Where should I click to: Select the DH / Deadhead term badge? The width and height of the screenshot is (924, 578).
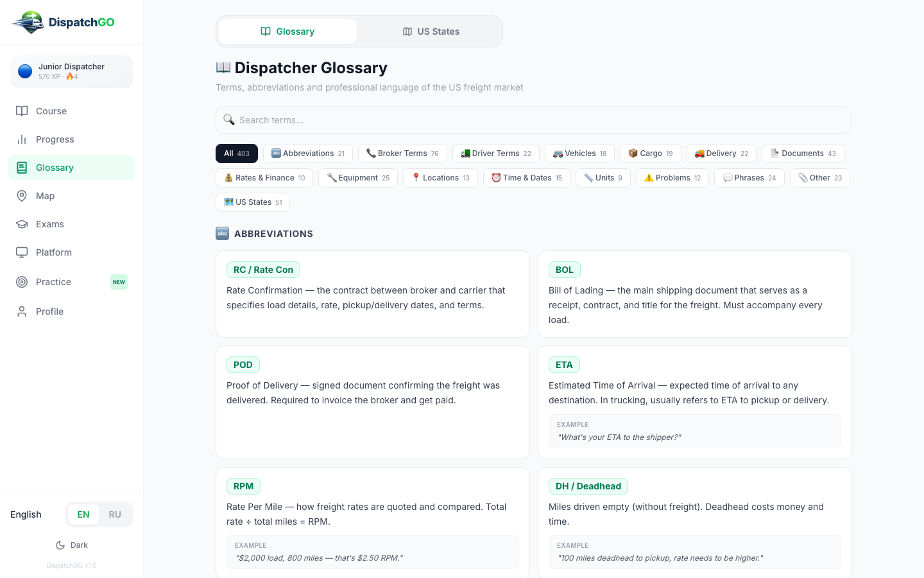(x=588, y=486)
